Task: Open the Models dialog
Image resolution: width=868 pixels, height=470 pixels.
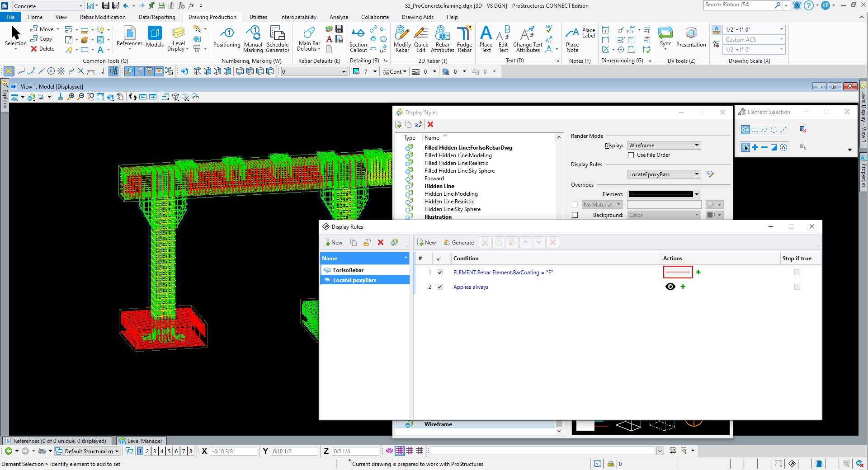Action: [155, 37]
